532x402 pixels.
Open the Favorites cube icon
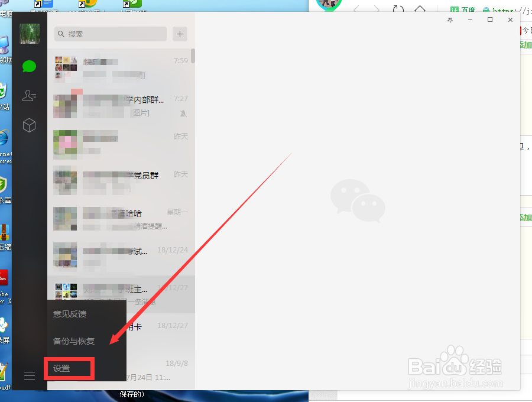tap(29, 125)
